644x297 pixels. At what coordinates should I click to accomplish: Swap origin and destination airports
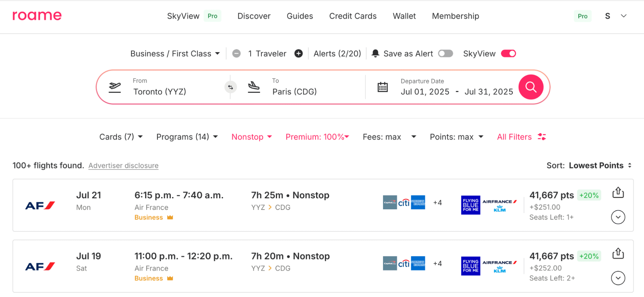point(230,87)
